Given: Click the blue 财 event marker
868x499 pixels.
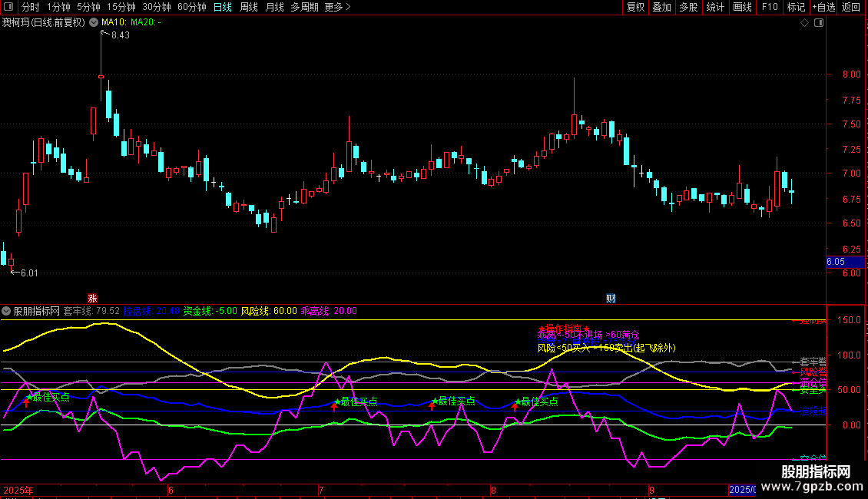Looking at the screenshot, I should (x=611, y=298).
